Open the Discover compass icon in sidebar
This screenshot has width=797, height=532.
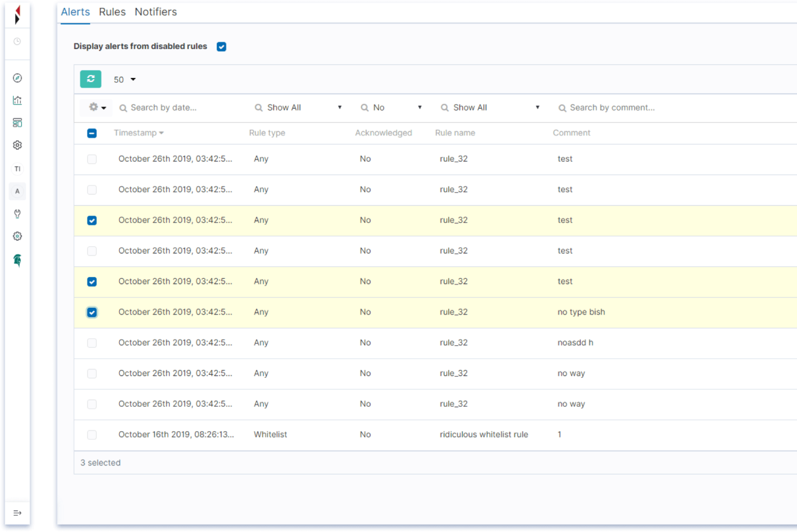point(17,78)
